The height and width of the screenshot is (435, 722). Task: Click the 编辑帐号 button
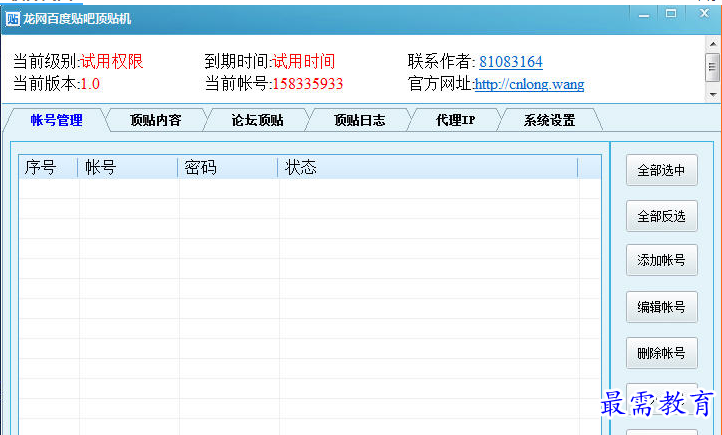tap(662, 307)
